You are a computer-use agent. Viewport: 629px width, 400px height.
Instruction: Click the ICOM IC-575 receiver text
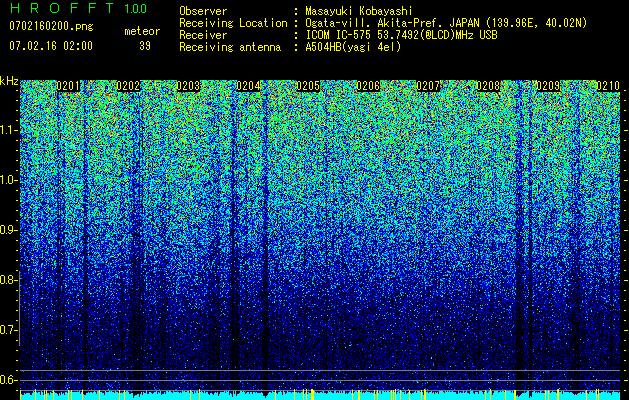(401, 35)
